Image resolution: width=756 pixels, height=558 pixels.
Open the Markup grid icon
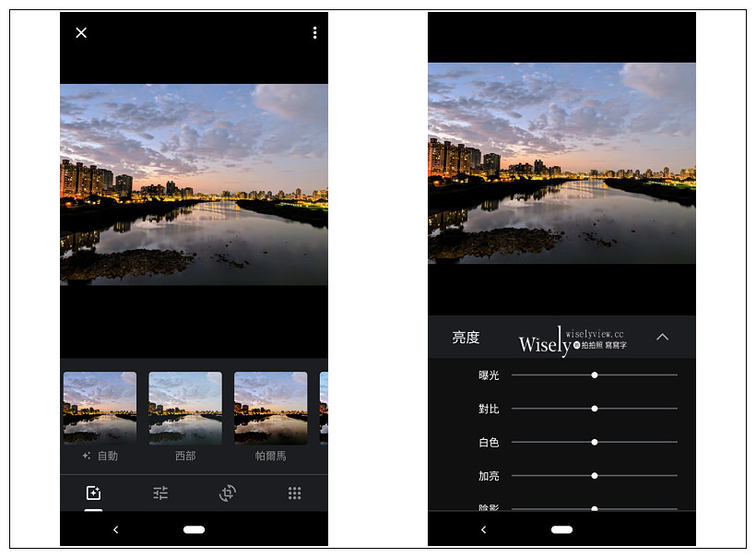point(293,493)
